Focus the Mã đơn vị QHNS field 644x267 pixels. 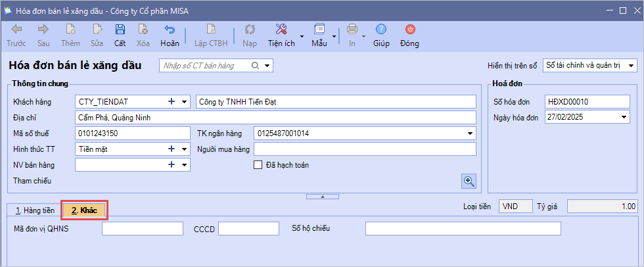coord(142,229)
